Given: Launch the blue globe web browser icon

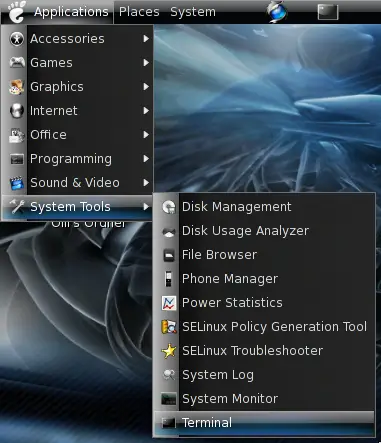Looking at the screenshot, I should coord(277,12).
